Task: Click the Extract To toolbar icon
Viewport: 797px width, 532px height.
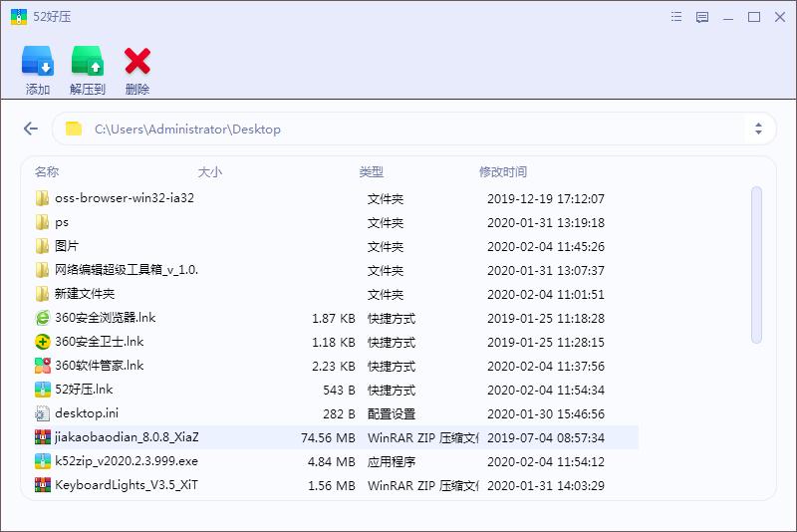Action: point(88,63)
